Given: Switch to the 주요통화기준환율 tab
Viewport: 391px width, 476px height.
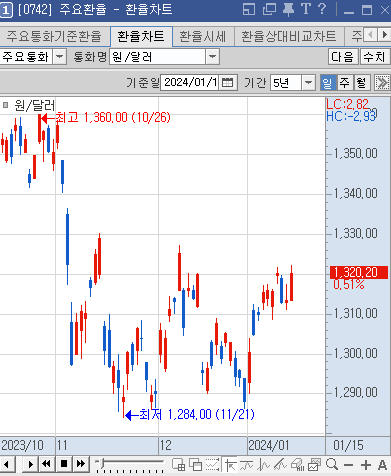Looking at the screenshot, I should 54,36.
